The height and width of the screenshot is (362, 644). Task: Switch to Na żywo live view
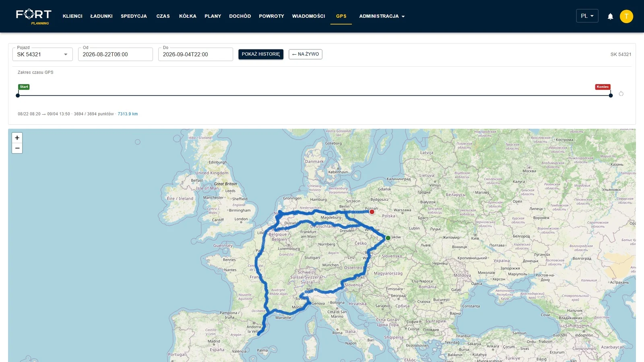305,54
